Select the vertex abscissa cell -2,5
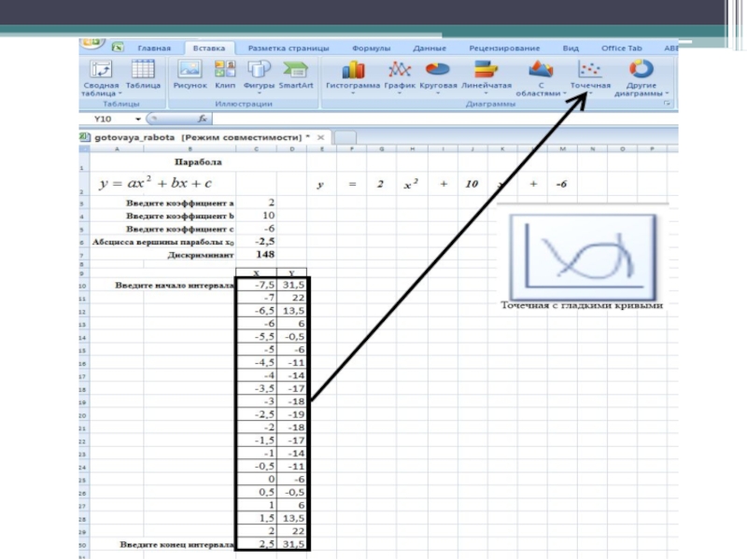This screenshot has height=560, width=747. coord(256,242)
